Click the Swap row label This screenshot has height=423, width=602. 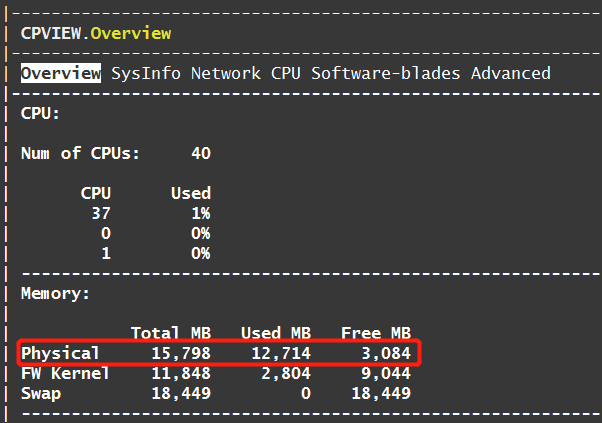pos(41,393)
